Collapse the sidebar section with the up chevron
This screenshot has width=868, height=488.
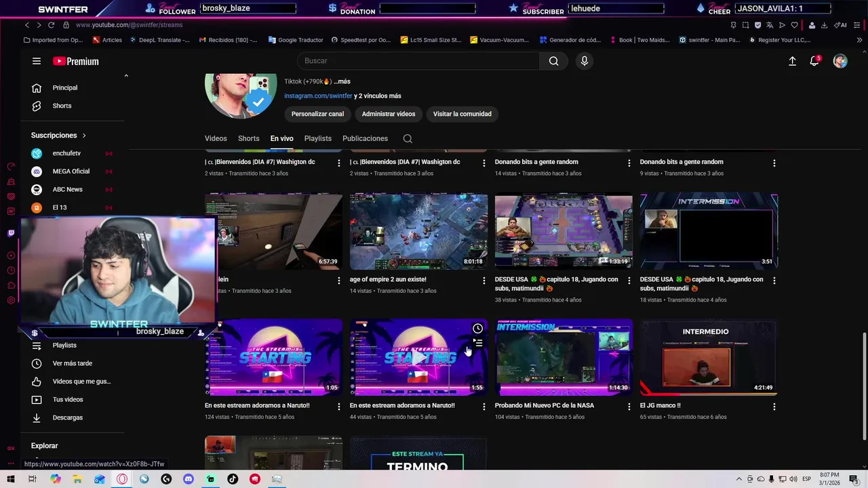(125, 76)
